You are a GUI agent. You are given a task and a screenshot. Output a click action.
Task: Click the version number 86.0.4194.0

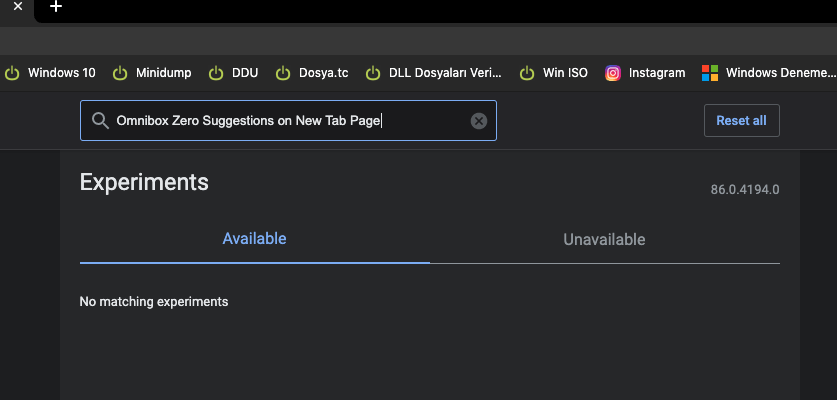pos(744,189)
